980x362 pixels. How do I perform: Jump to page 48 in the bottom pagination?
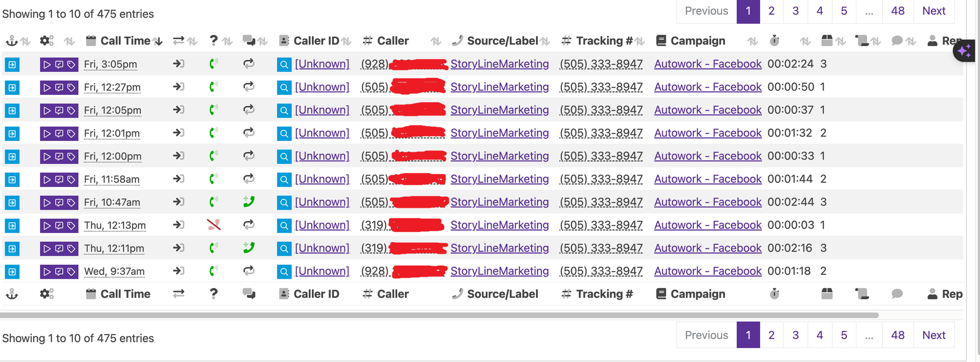pyautogui.click(x=897, y=335)
